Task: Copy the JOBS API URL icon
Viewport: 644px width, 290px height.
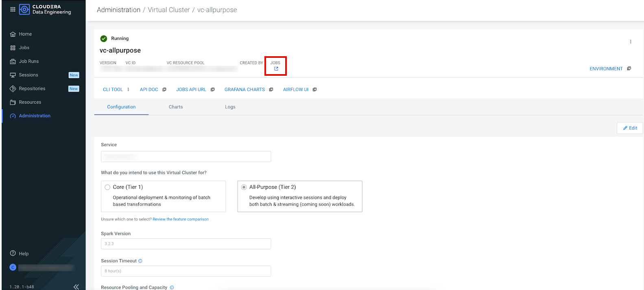Action: 212,90
